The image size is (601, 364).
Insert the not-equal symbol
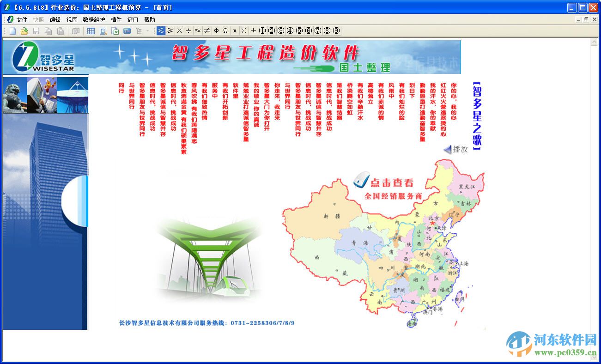[x=207, y=31]
